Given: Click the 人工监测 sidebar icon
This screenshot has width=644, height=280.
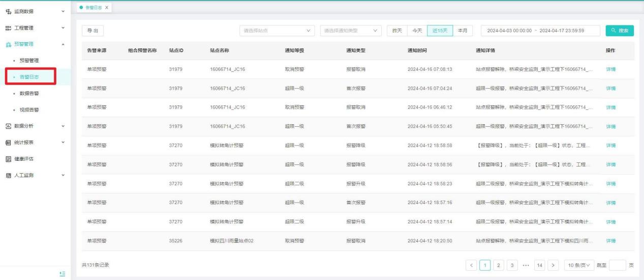Looking at the screenshot, I should (x=8, y=175).
